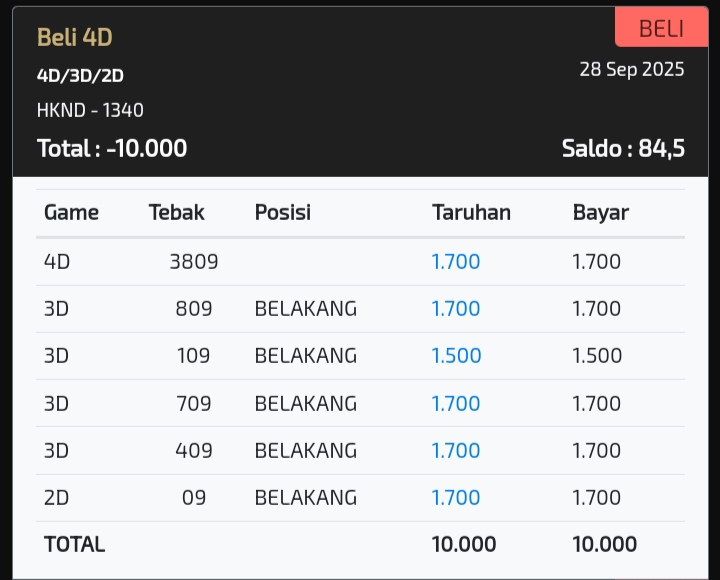Click the Game column header
Screen dimensions: 720x580
click(x=71, y=212)
